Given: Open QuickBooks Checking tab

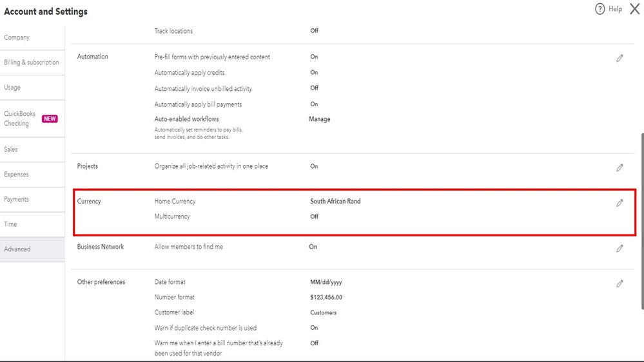Looking at the screenshot, I should pos(19,119).
